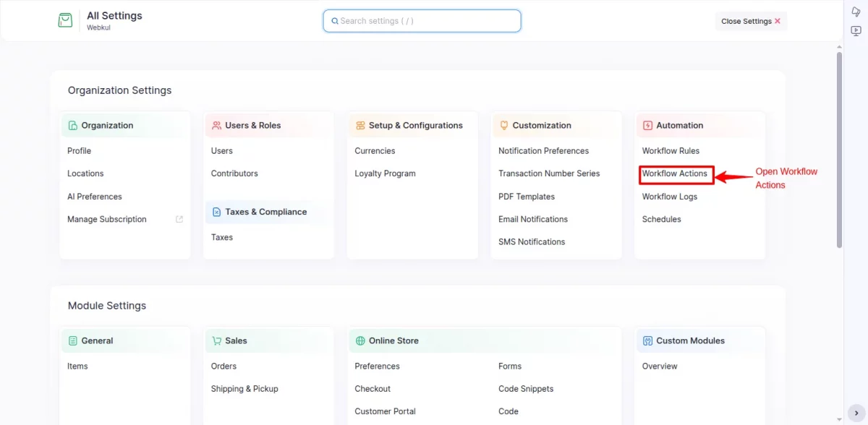Viewport: 868px width, 425px height.
Task: Open Forms under Online Store
Action: pyautogui.click(x=510, y=366)
